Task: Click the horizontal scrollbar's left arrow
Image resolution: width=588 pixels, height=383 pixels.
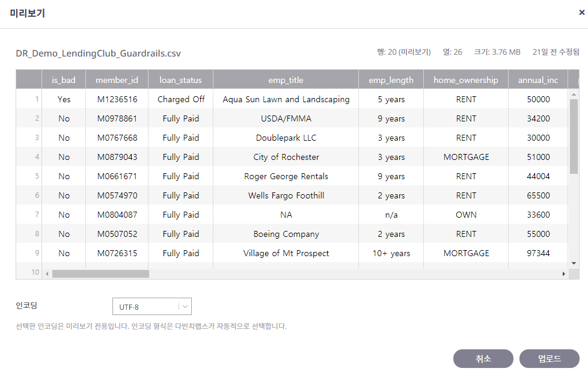Action: tap(47, 274)
